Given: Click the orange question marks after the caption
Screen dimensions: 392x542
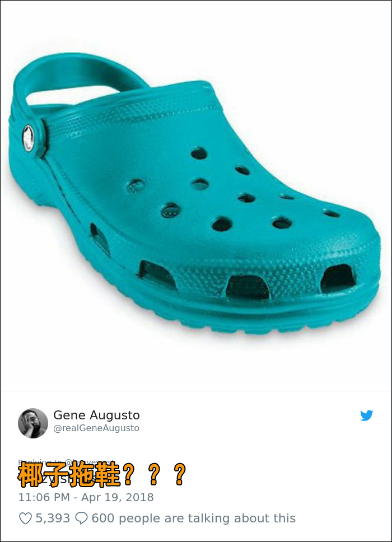Looking at the screenshot, I should coord(155,475).
